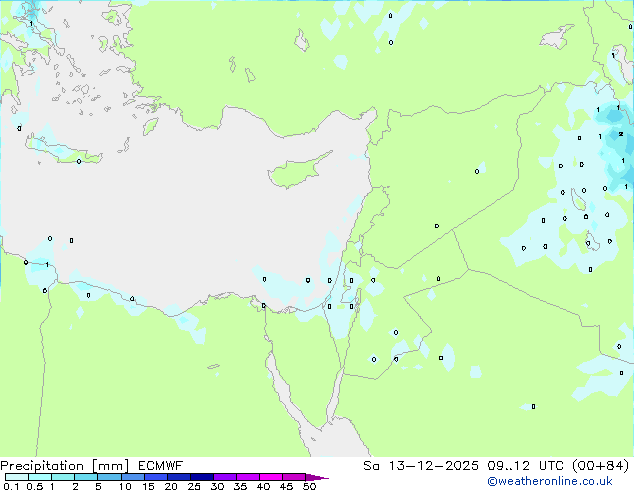Click the 45–50 mm legend color box
The image size is (634, 490).
point(294,477)
